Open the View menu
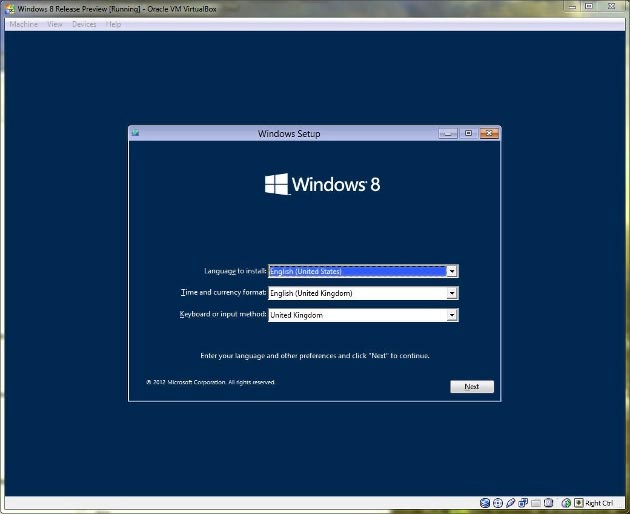The height and width of the screenshot is (514, 630). click(54, 24)
